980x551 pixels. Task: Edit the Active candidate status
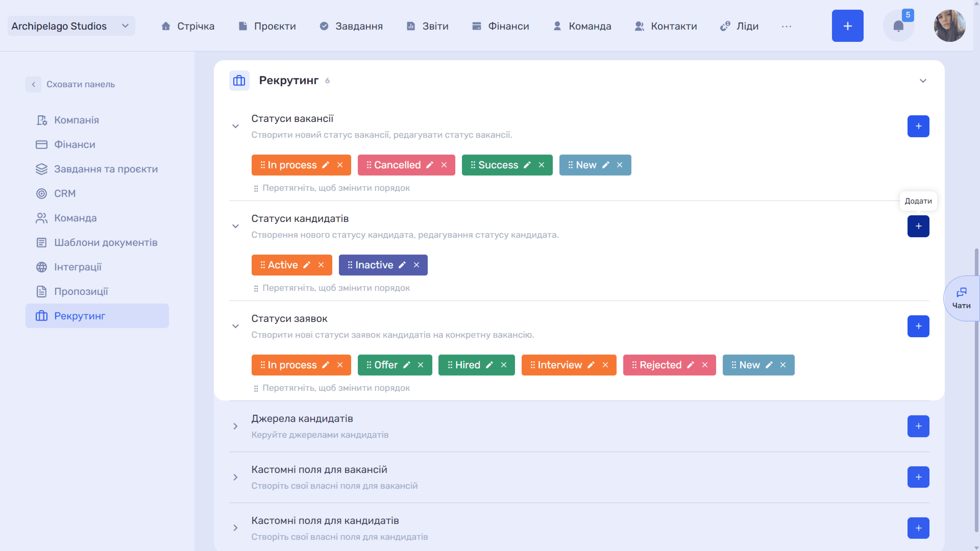click(307, 265)
